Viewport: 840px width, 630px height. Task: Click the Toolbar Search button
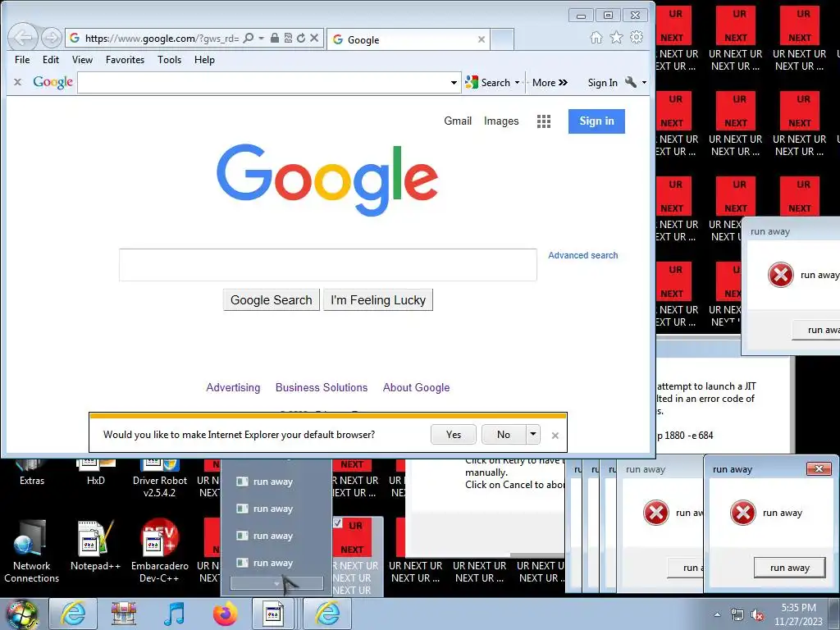coord(489,83)
